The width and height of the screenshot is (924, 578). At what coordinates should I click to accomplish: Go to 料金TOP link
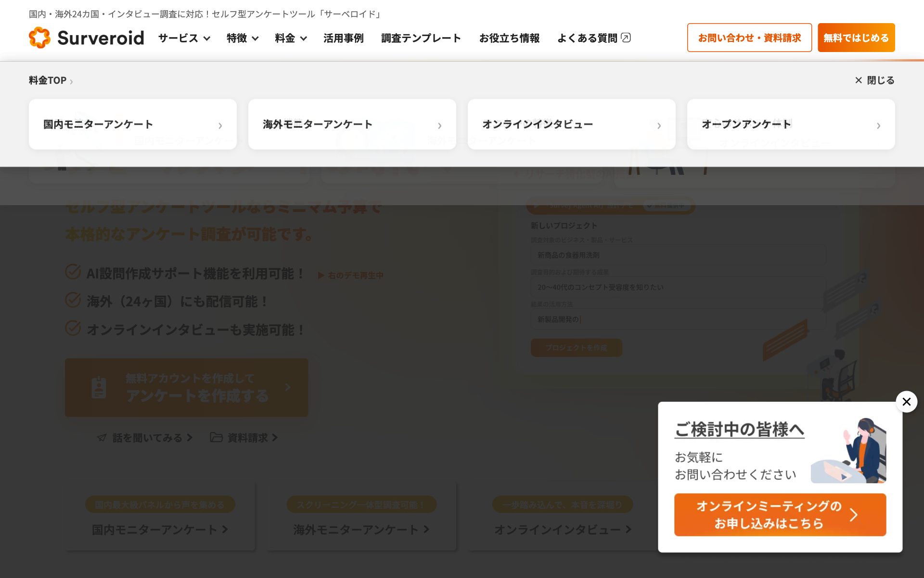pos(51,80)
